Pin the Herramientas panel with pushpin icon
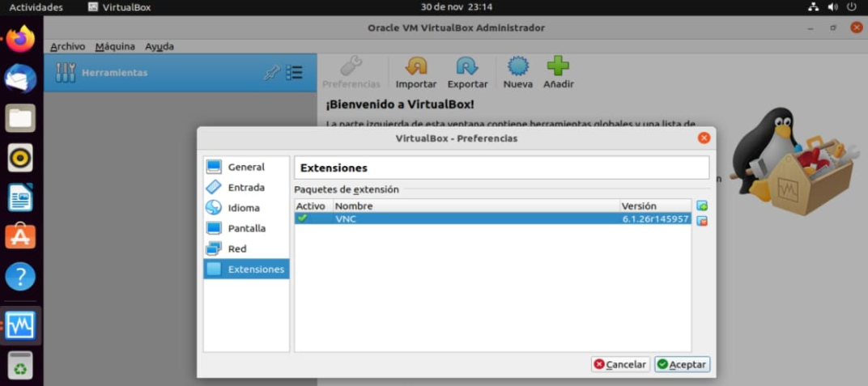The height and width of the screenshot is (386, 868). click(271, 73)
